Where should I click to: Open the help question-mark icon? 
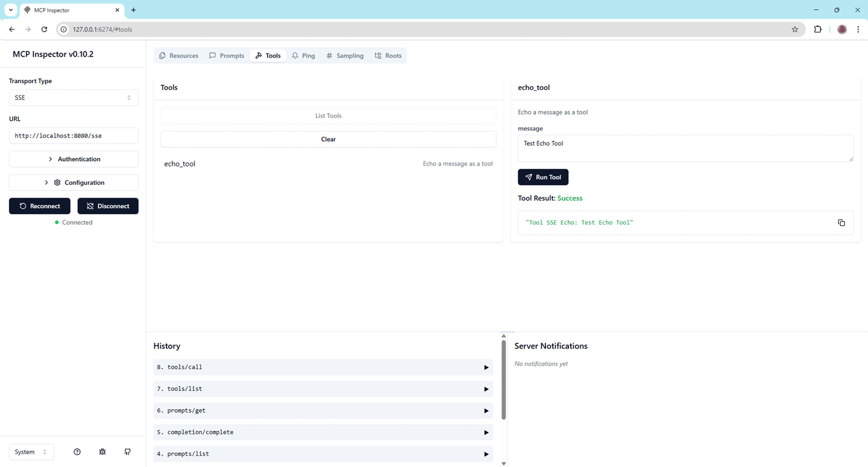tap(77, 452)
